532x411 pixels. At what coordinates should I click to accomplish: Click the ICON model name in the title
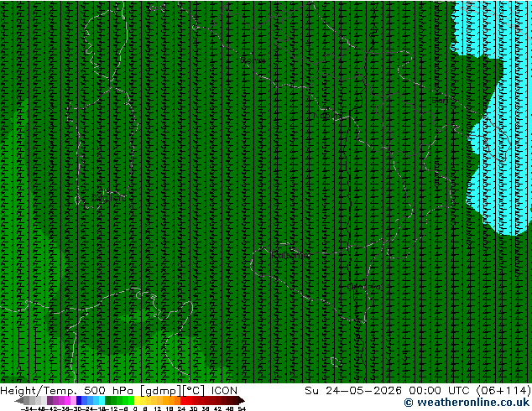[x=224, y=391]
